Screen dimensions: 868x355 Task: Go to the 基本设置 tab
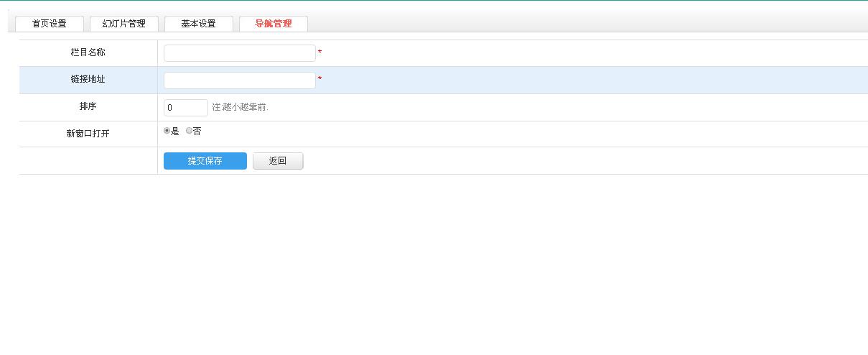[199, 24]
